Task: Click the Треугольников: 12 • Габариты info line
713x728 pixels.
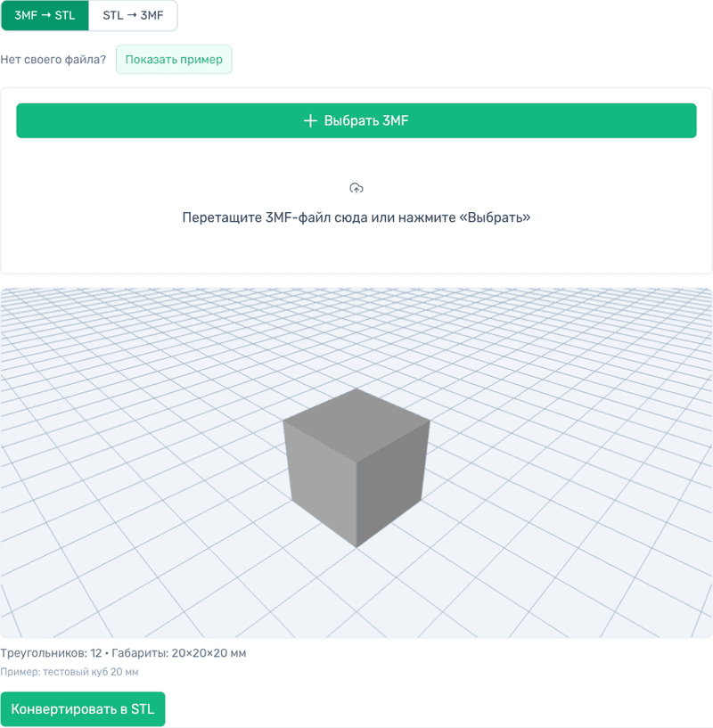Action: pos(123,653)
